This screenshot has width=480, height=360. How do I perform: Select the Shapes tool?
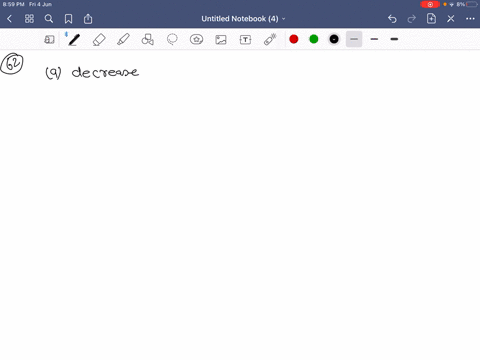148,40
